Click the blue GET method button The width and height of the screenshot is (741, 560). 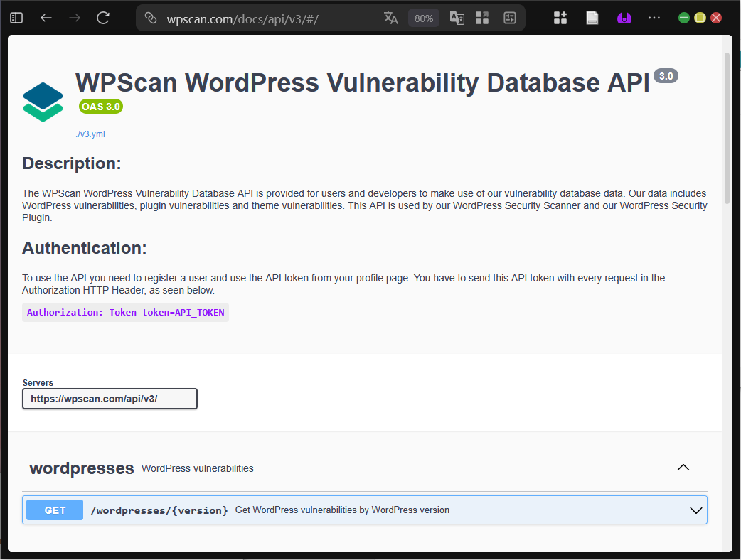point(54,510)
